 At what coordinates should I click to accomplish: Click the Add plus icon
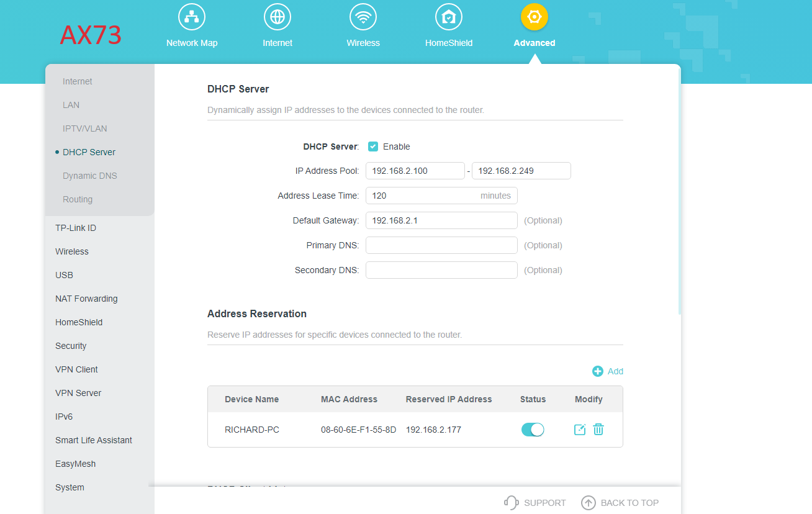(598, 371)
